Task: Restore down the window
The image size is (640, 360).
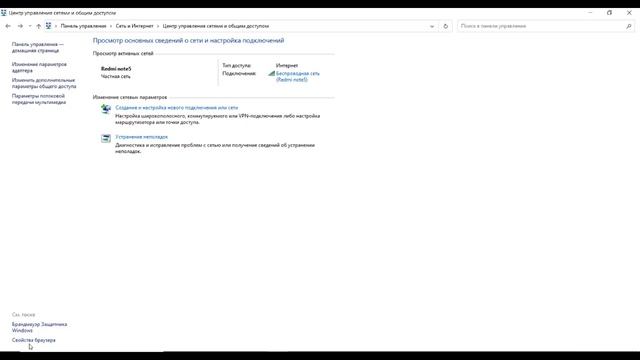Action: pos(609,13)
